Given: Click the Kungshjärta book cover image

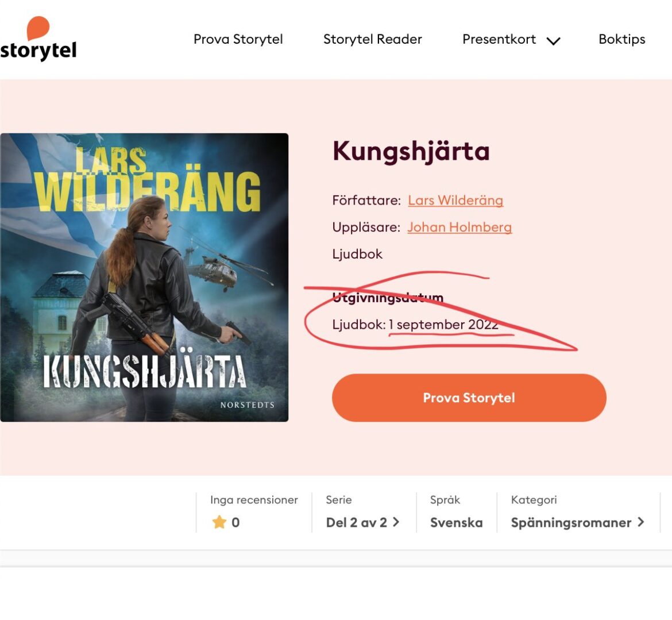Looking at the screenshot, I should coord(144,278).
